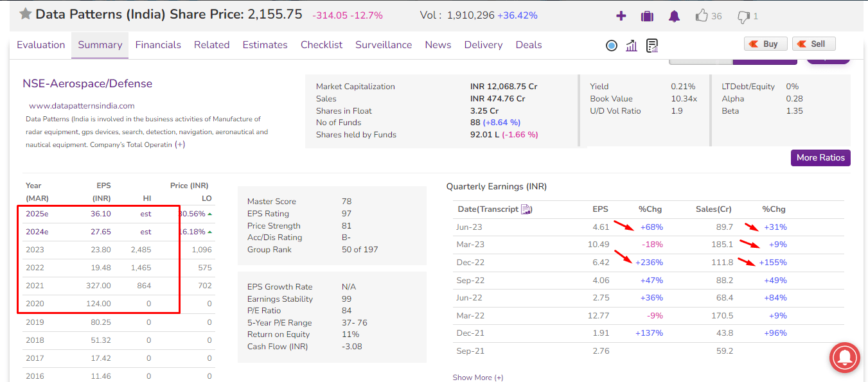The width and height of the screenshot is (868, 382).
Task: Click the Sell button
Action: (x=813, y=44)
